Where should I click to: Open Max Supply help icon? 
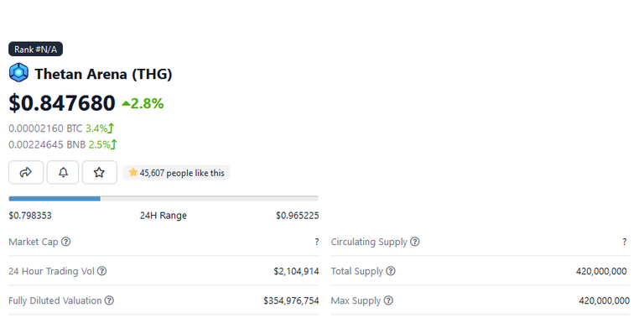point(388,300)
